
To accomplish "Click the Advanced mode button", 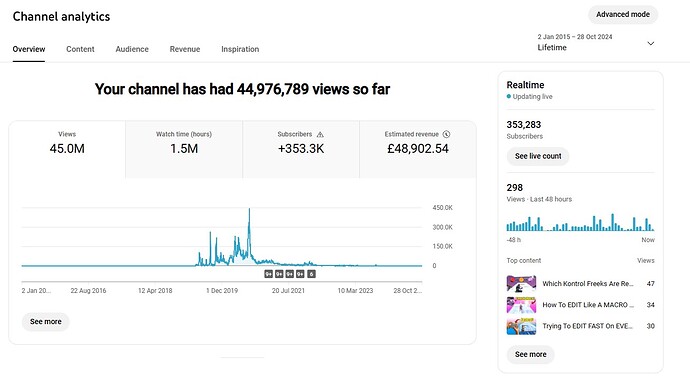I will [623, 15].
